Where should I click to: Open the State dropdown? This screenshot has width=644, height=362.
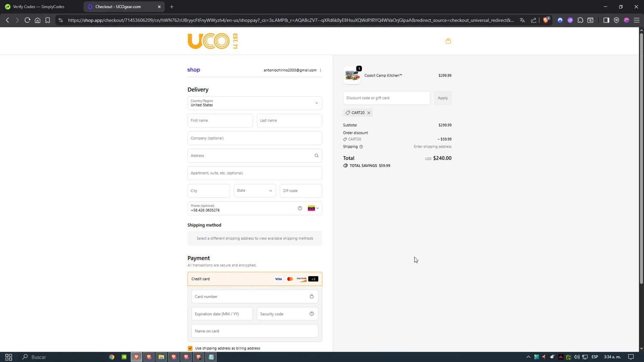click(x=255, y=190)
